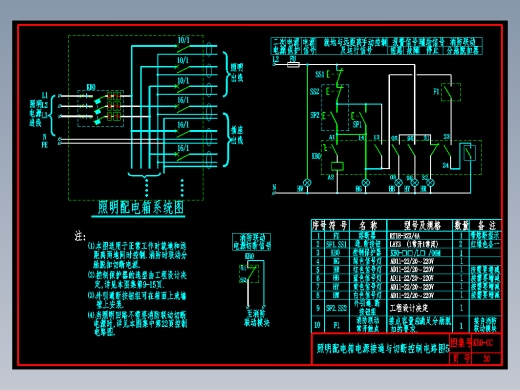Screen dimensions: 520x390
Task: Click the HG indicator lamp symbol
Action: (366, 183)
